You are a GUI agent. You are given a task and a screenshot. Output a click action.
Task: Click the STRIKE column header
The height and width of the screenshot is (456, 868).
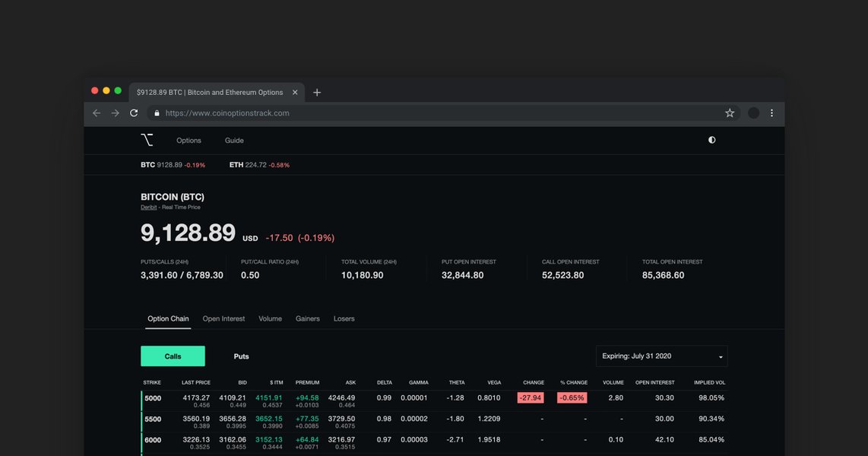152,382
